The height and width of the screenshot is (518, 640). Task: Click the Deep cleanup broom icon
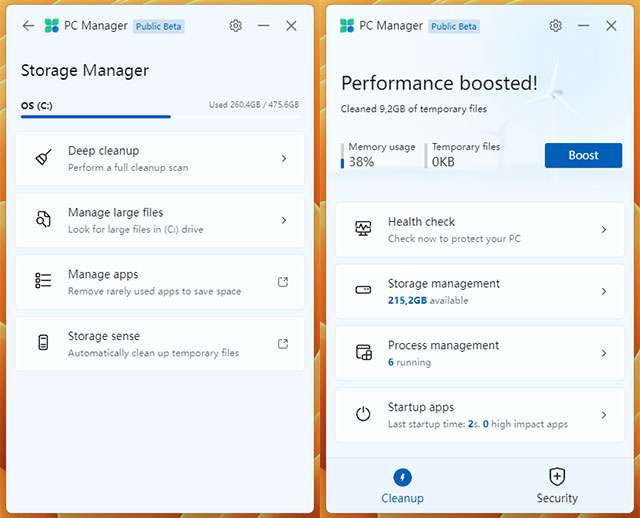tap(43, 158)
